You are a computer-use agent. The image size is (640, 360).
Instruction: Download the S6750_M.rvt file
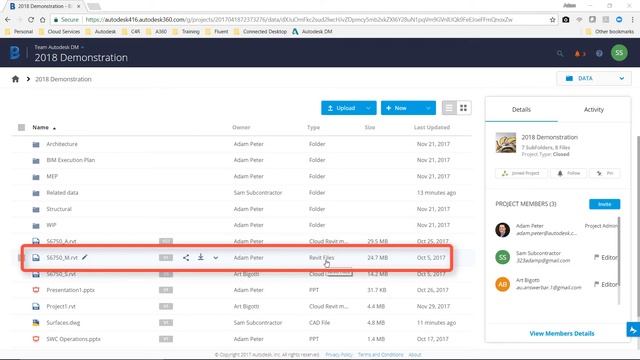click(201, 257)
